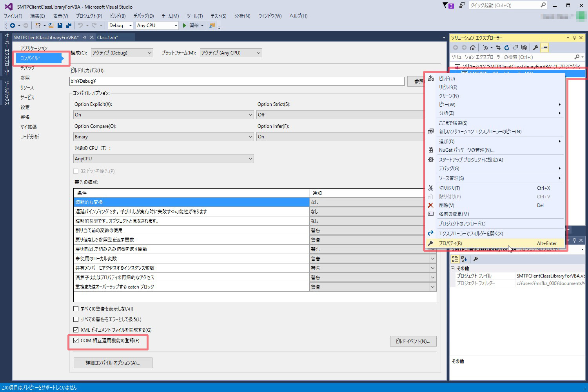Click the Pending Changes Filter clock icon
Screen dimensions: 588x392
click(x=485, y=47)
